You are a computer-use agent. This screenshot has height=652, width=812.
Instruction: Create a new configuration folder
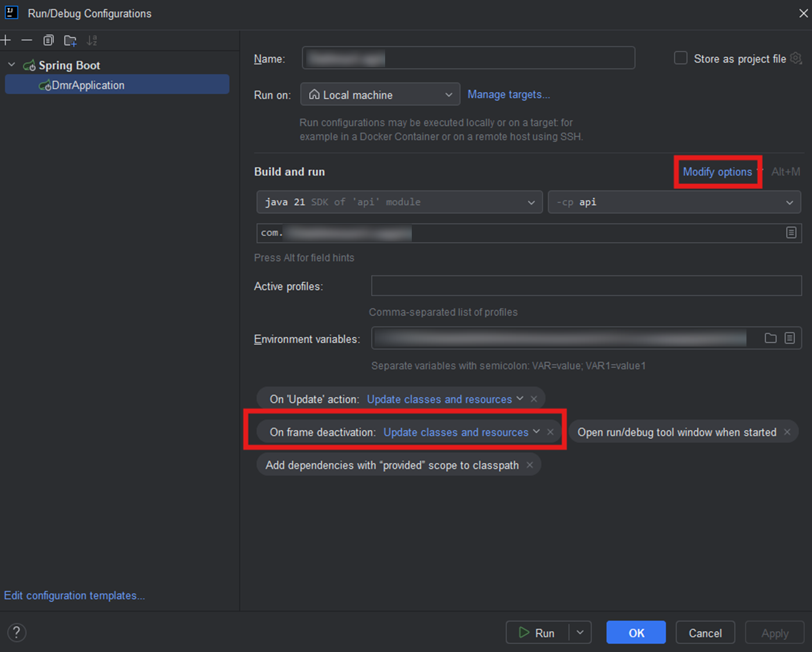(70, 41)
